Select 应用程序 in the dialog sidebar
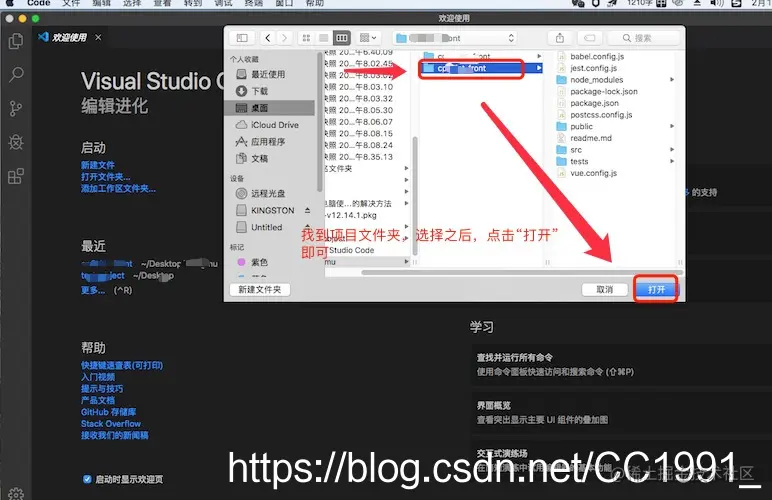772x500 pixels. pos(269,142)
